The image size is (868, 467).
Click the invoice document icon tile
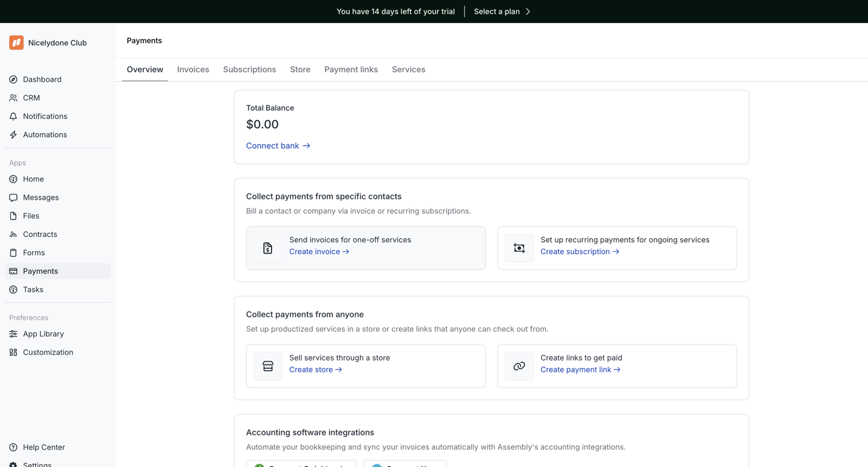point(268,248)
